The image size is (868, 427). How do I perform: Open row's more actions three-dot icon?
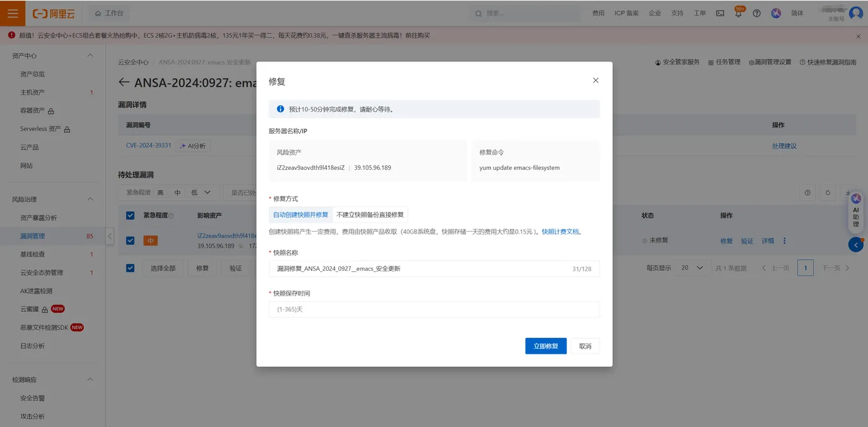click(x=784, y=240)
